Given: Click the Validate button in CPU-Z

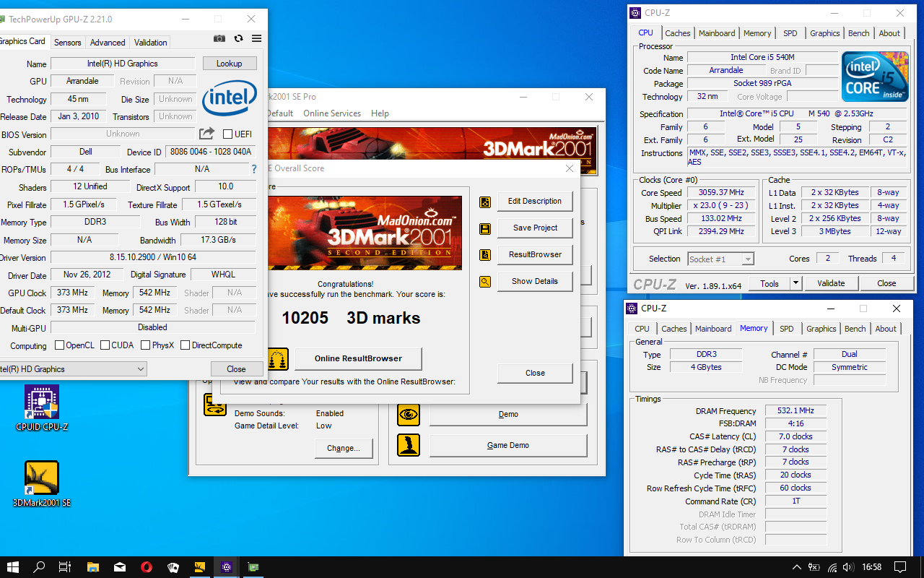Looking at the screenshot, I should coord(830,283).
